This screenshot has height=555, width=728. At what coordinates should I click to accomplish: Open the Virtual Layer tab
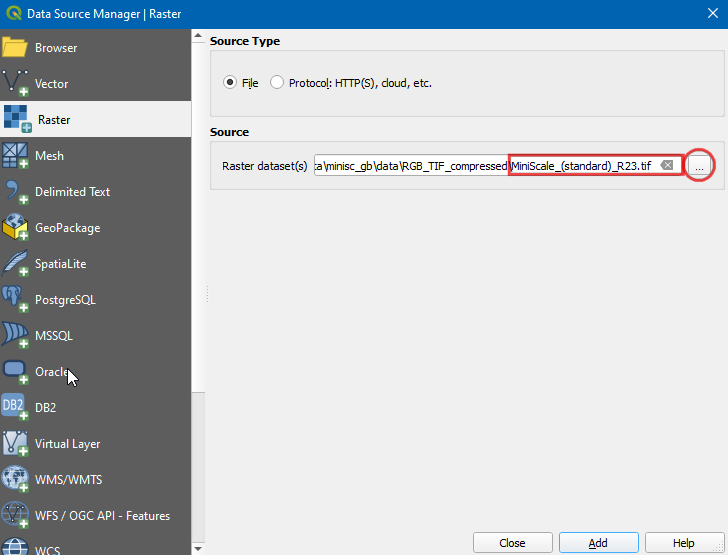tap(67, 444)
